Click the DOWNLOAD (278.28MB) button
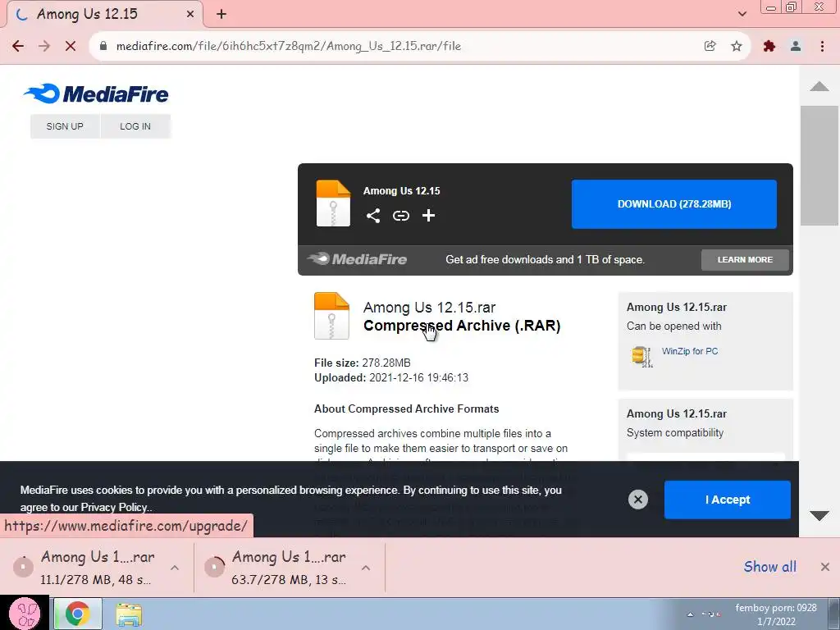Viewport: 840px width, 630px height. click(674, 204)
